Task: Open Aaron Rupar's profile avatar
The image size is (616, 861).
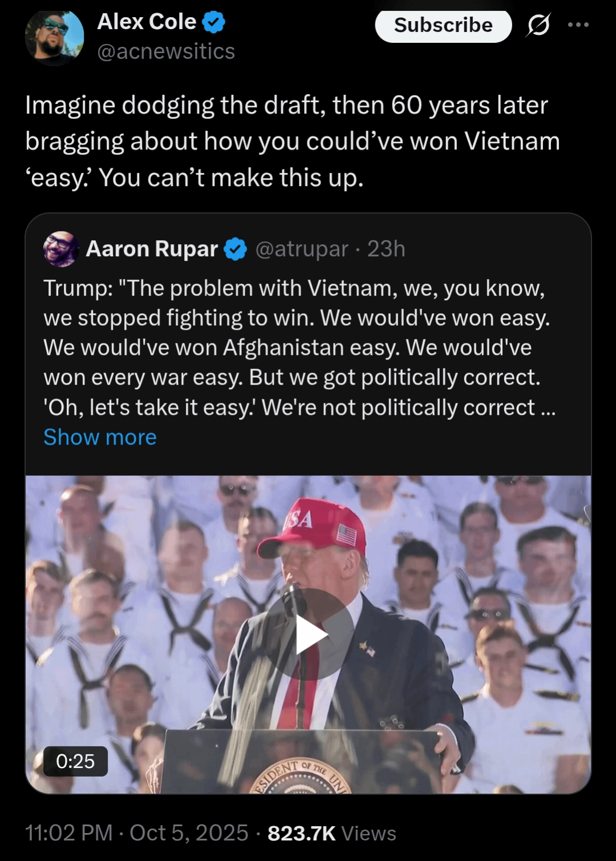Action: point(61,249)
